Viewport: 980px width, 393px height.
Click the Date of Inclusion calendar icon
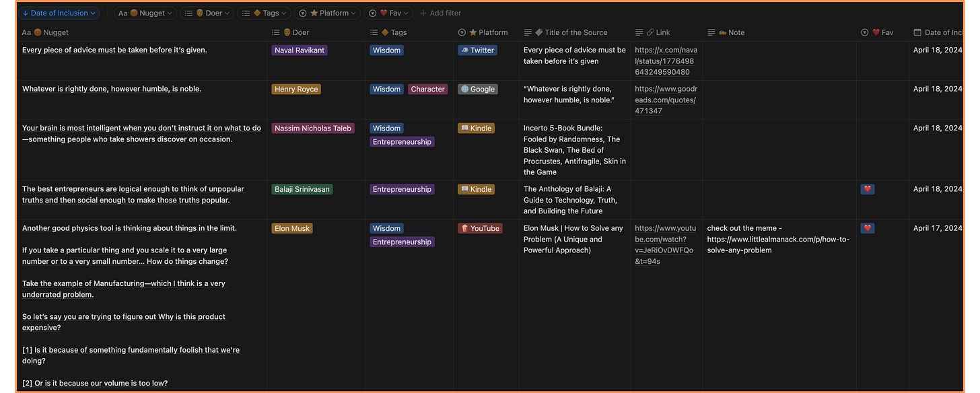click(918, 32)
